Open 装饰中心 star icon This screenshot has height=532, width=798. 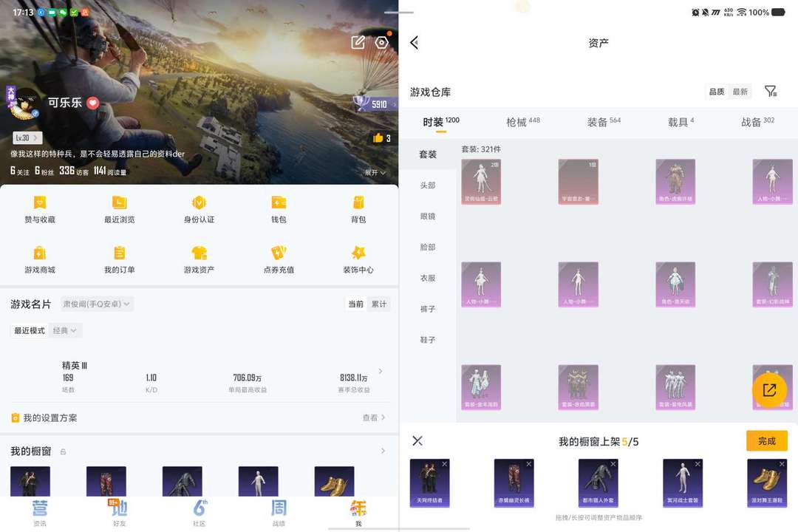358,253
